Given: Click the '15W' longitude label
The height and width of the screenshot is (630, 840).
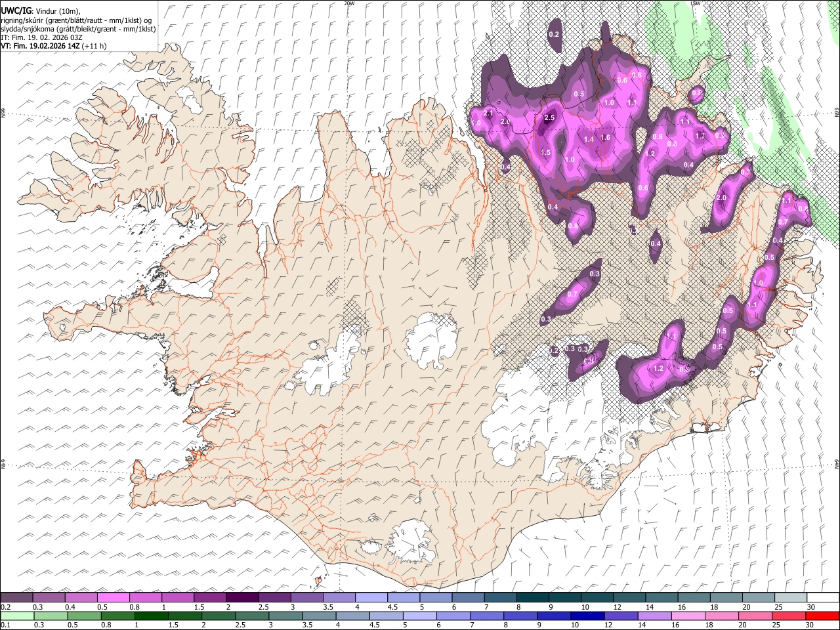Looking at the screenshot, I should pyautogui.click(x=696, y=3).
